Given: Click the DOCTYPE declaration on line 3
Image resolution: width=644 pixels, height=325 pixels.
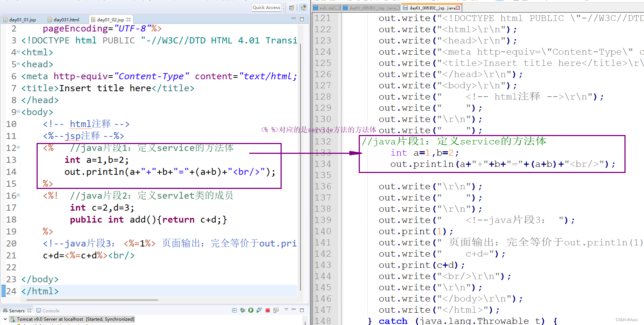Looking at the screenshot, I should coord(159,41).
